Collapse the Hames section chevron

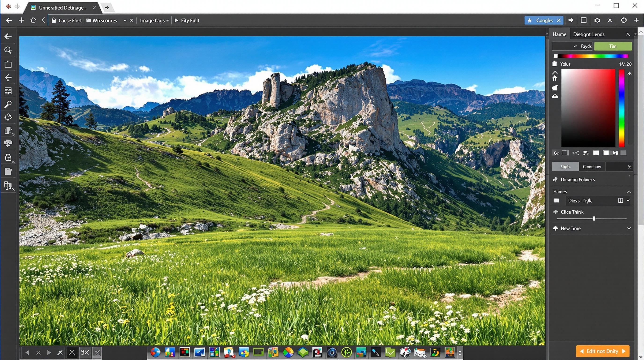[629, 192]
